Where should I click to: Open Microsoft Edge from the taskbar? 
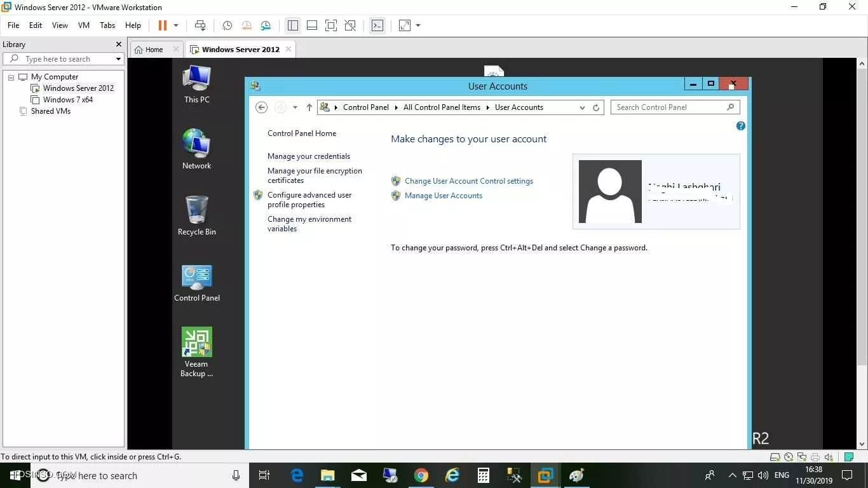pyautogui.click(x=297, y=475)
